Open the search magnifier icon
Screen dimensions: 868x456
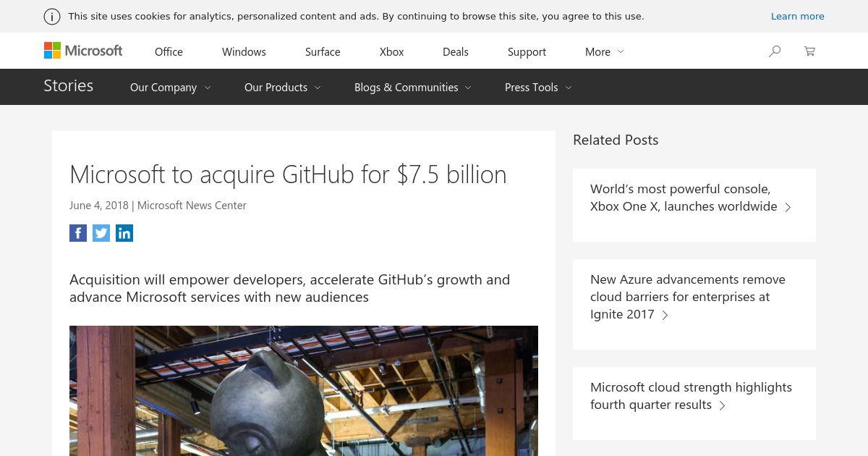[x=775, y=51]
